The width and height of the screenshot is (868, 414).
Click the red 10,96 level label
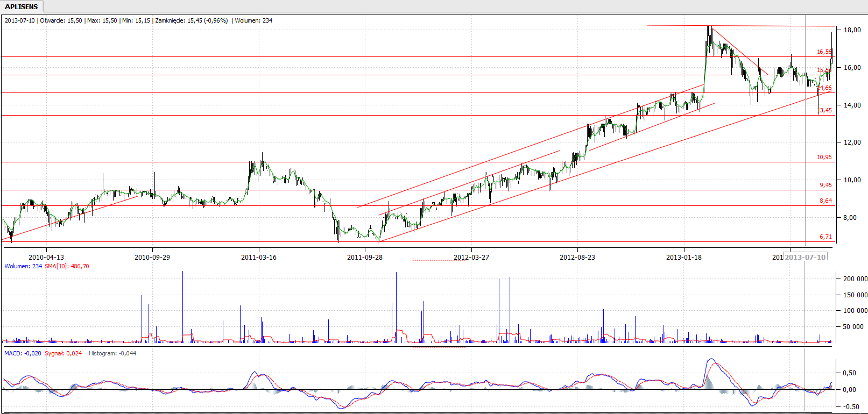point(824,157)
